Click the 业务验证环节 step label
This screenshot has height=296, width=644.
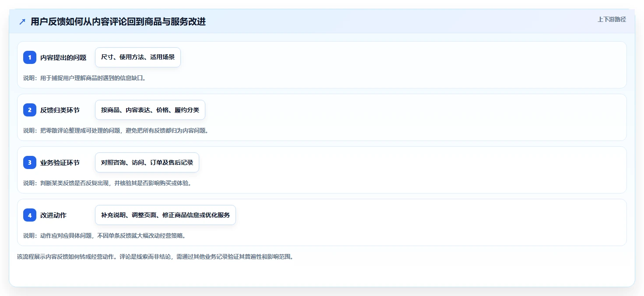pyautogui.click(x=60, y=162)
